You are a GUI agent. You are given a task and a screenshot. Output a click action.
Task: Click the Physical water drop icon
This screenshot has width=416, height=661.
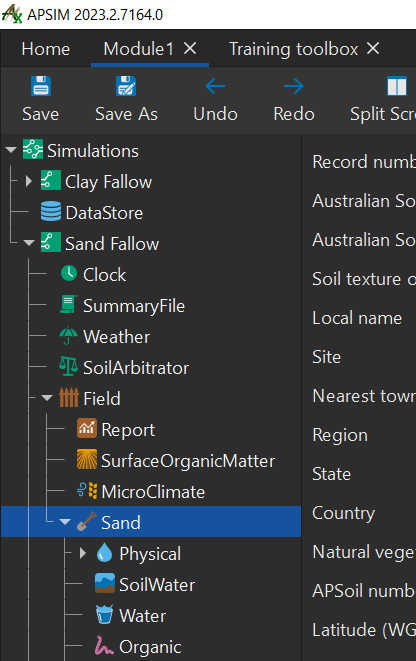104,552
